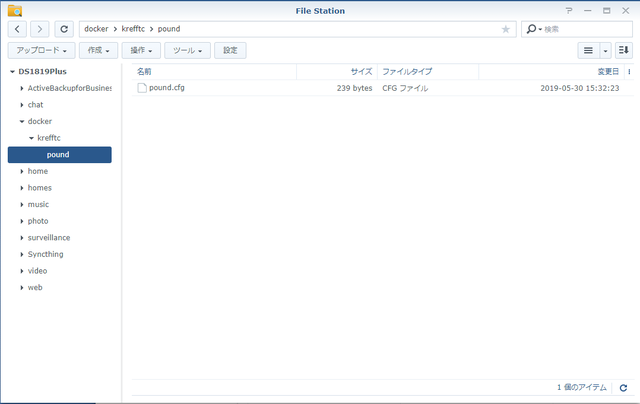Switch to list view icon
This screenshot has width=640, height=404.
pos(588,50)
